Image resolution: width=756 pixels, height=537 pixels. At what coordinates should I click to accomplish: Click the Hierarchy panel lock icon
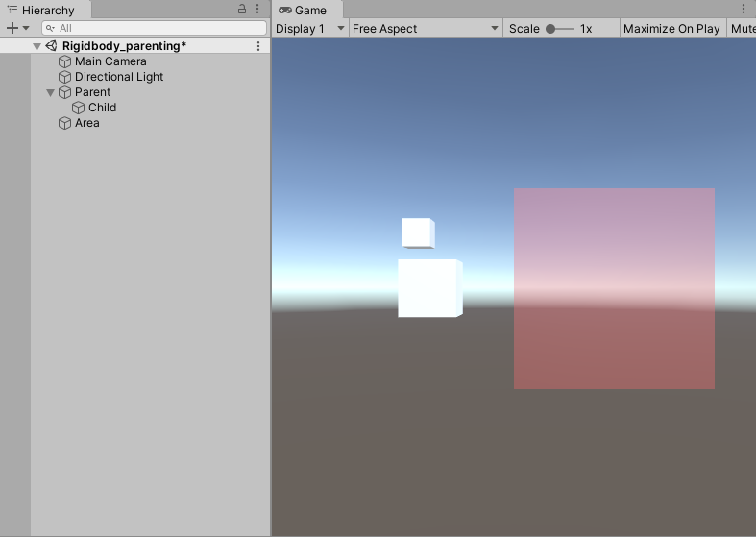pos(242,9)
